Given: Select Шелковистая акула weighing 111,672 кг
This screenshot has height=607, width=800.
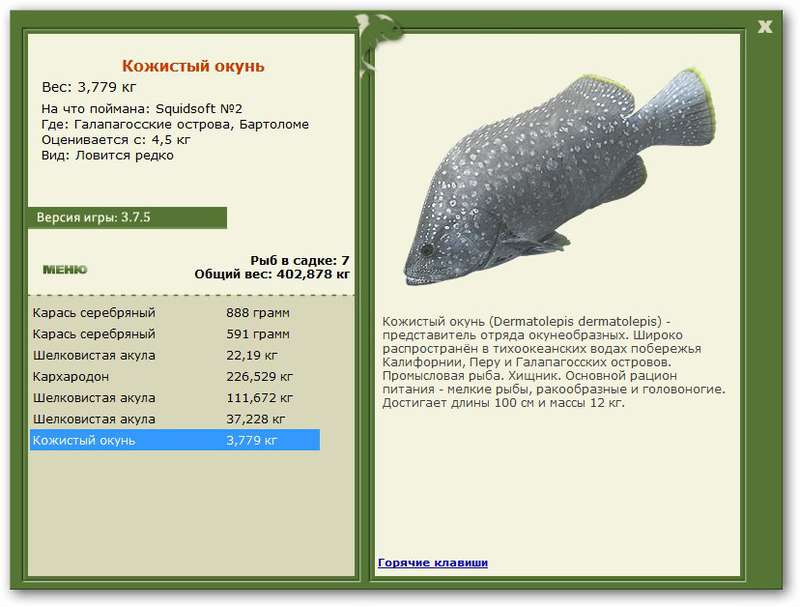Looking at the screenshot, I should click(x=174, y=398).
